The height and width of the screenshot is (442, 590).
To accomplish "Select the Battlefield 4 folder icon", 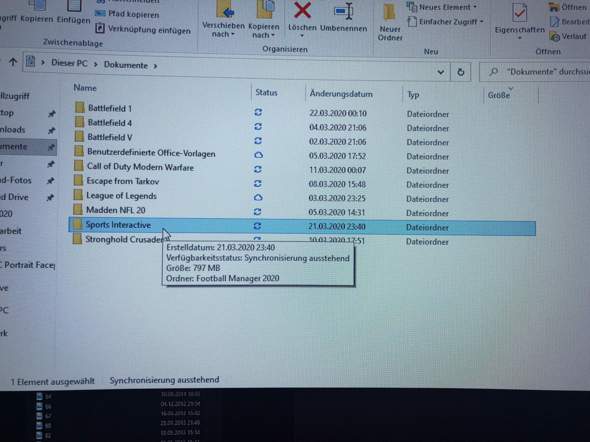I will click(x=79, y=122).
